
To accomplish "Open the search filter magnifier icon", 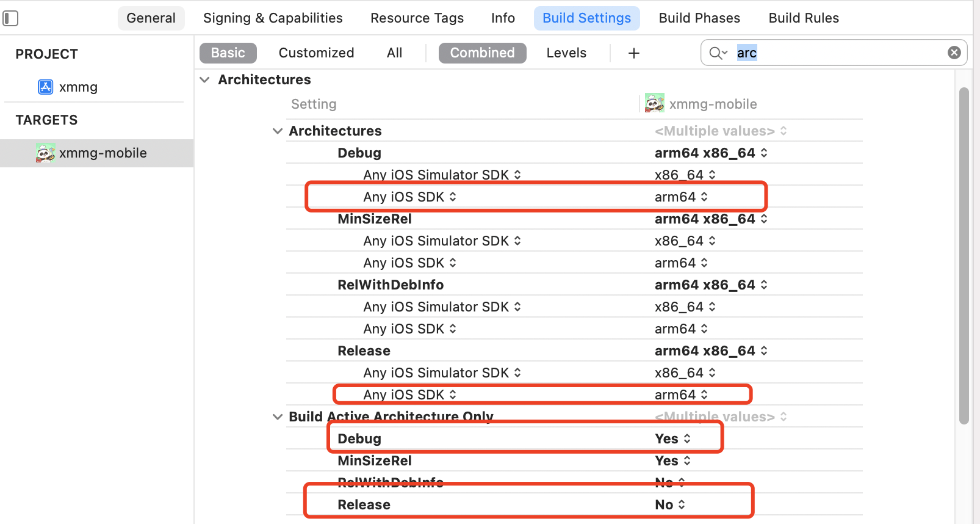I will click(x=718, y=53).
